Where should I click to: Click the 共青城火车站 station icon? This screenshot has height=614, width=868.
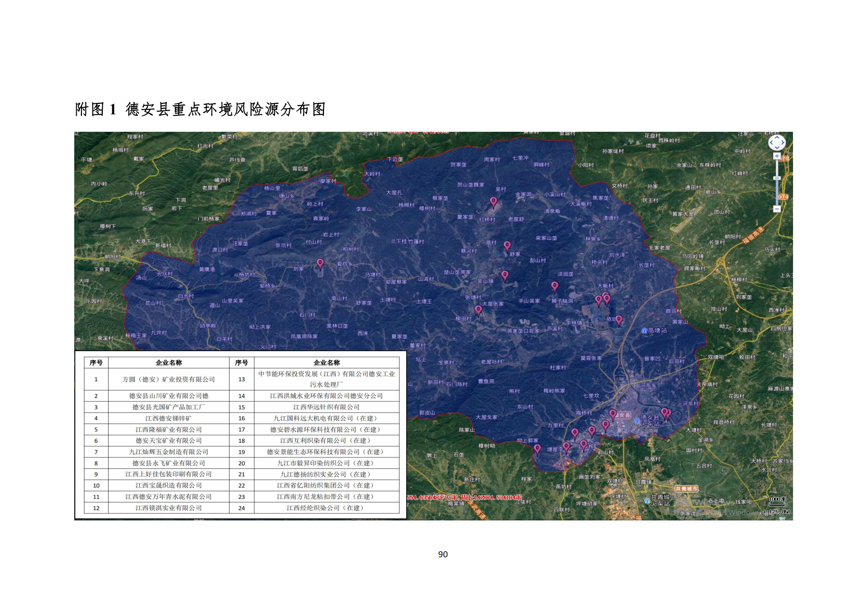647,500
